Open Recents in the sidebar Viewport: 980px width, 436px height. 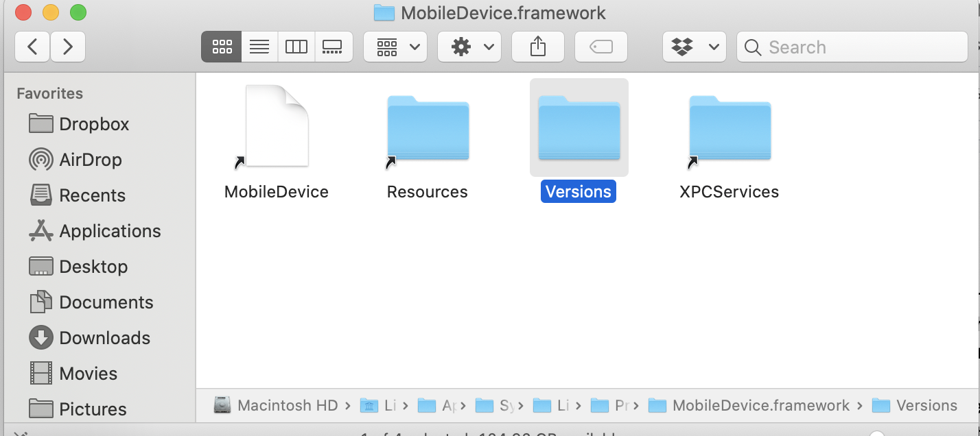[78, 195]
